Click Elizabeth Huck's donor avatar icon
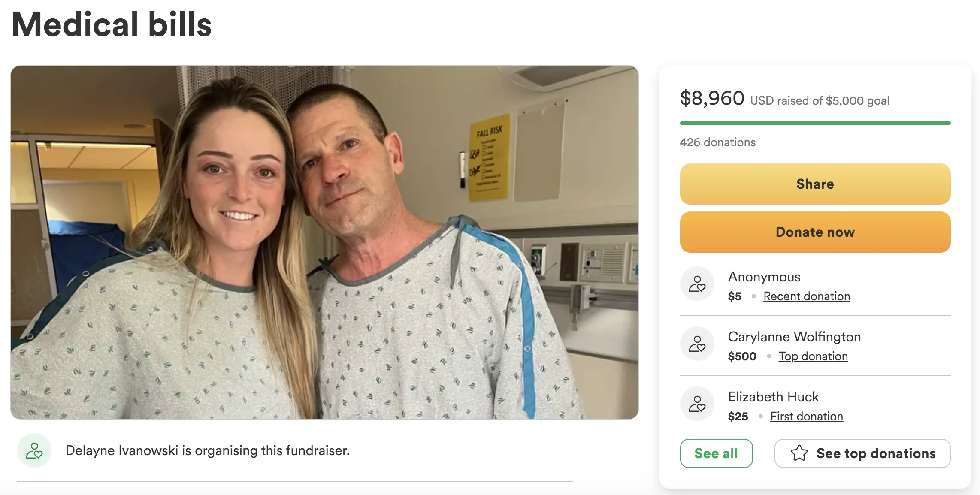The image size is (980, 495). coord(697,404)
